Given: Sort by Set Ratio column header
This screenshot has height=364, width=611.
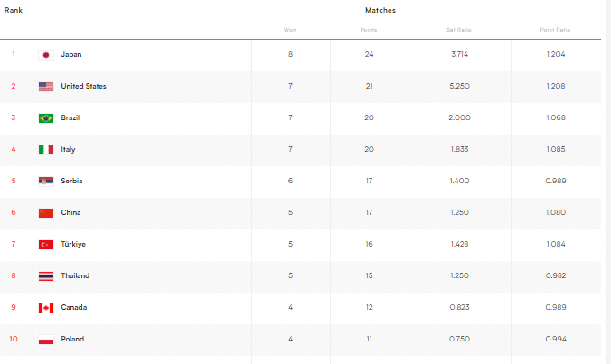Looking at the screenshot, I should (x=459, y=30).
